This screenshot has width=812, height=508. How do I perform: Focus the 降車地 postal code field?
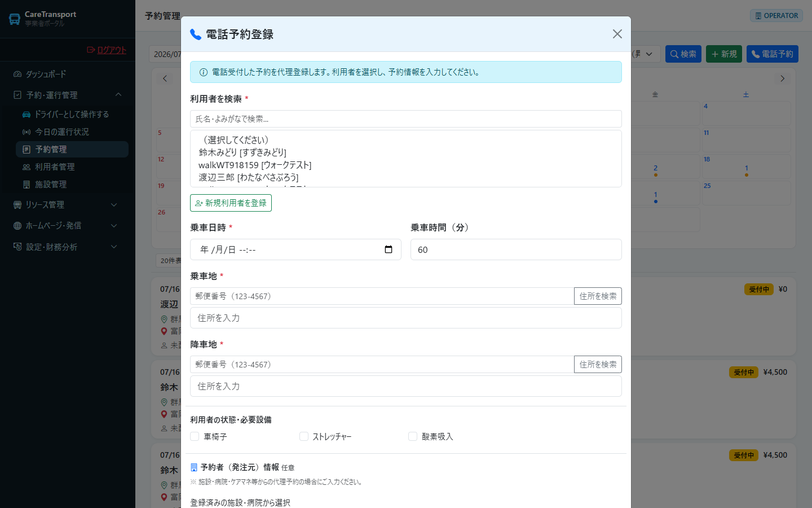[x=382, y=365]
